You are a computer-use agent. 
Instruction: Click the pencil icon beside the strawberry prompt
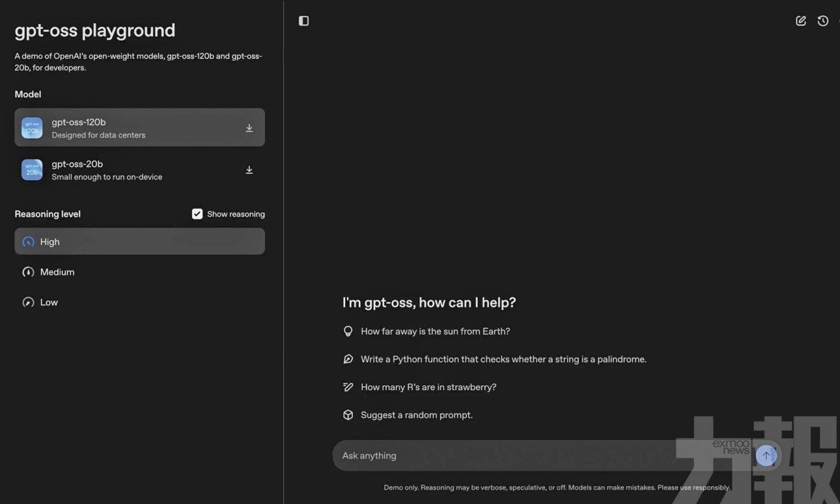pos(348,387)
